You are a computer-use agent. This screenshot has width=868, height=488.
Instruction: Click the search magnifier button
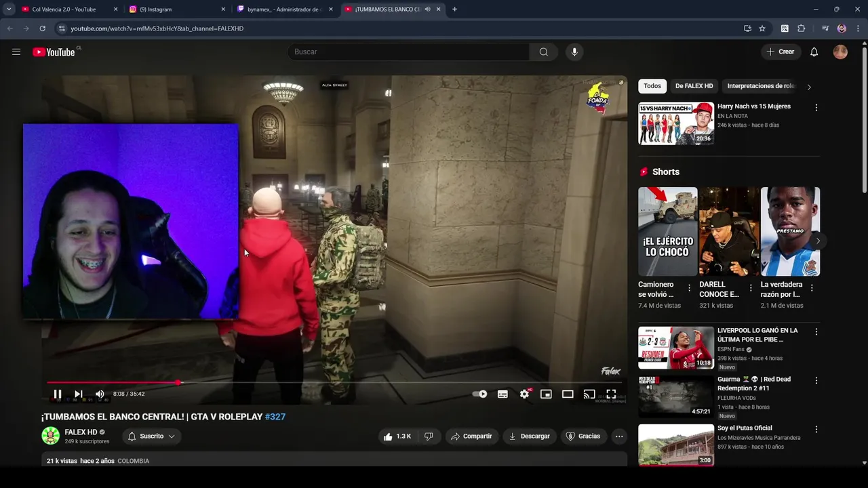[x=543, y=52]
